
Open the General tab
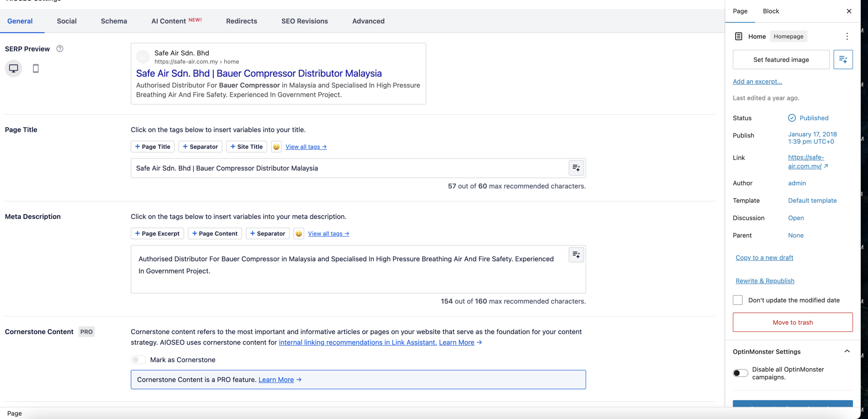tap(20, 21)
